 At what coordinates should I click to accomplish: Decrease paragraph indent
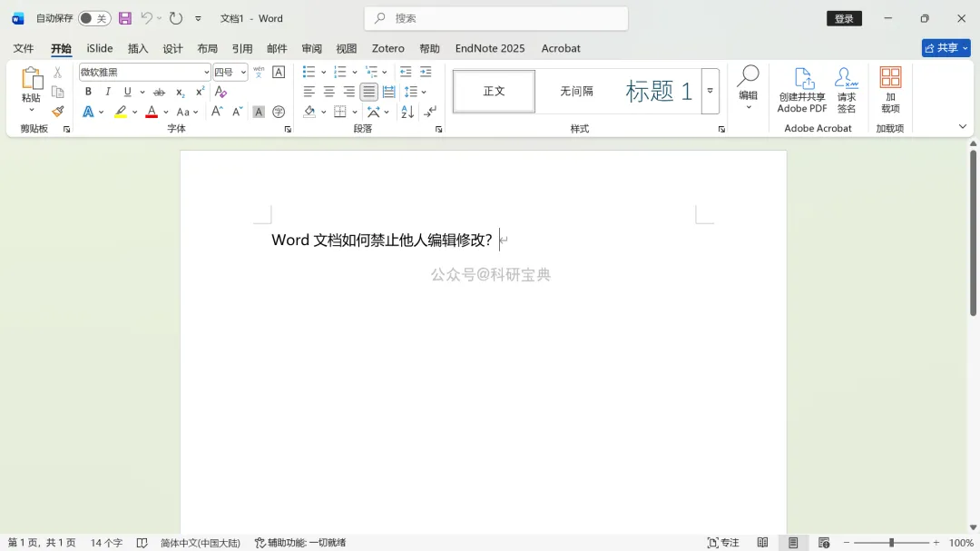click(406, 72)
